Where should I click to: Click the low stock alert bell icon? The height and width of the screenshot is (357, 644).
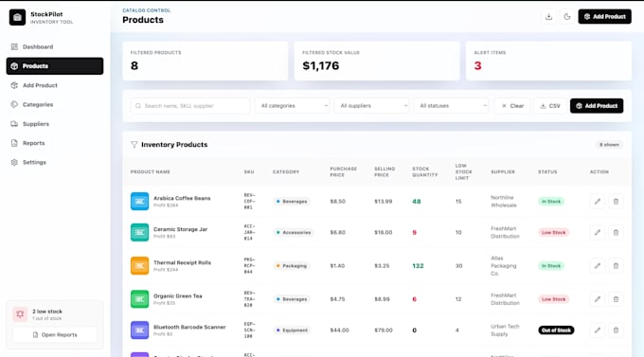[x=20, y=314]
